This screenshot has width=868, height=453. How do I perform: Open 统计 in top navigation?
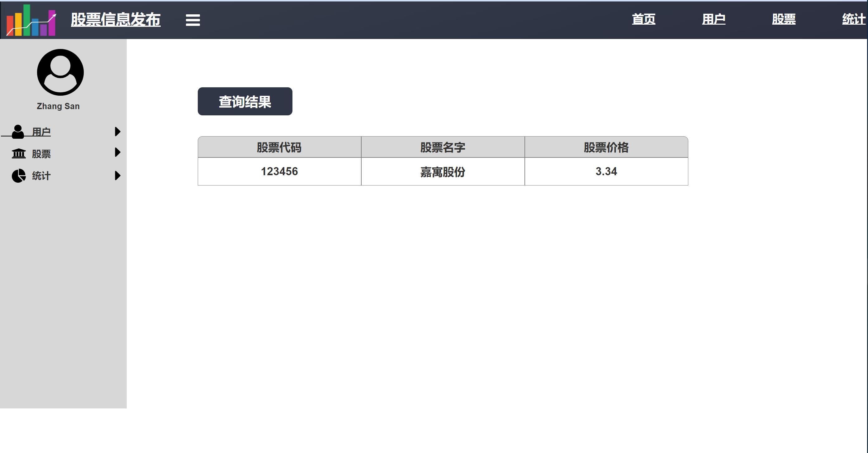pyautogui.click(x=853, y=19)
